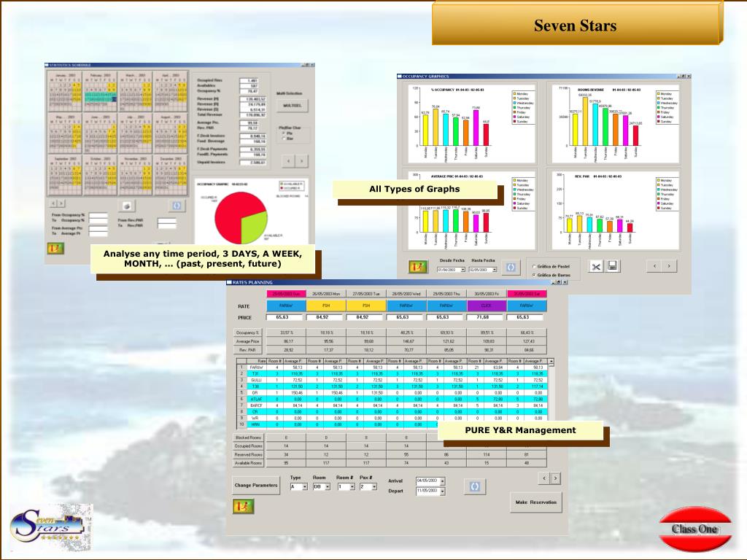Select the 28/05/2003 Wed date header

click(x=406, y=294)
